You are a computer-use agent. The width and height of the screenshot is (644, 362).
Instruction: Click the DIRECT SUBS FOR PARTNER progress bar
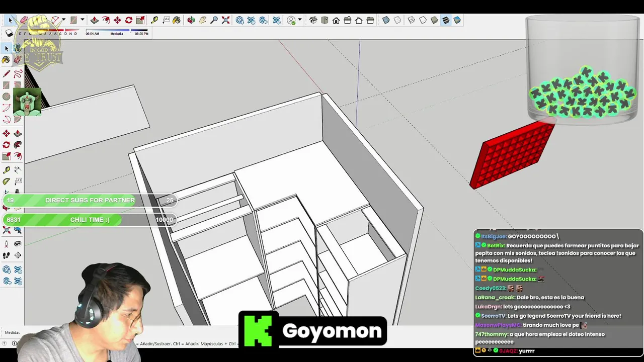pos(90,200)
